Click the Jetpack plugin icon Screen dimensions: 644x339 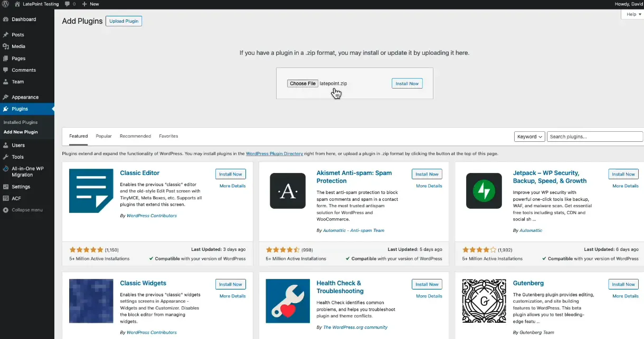pos(484,191)
